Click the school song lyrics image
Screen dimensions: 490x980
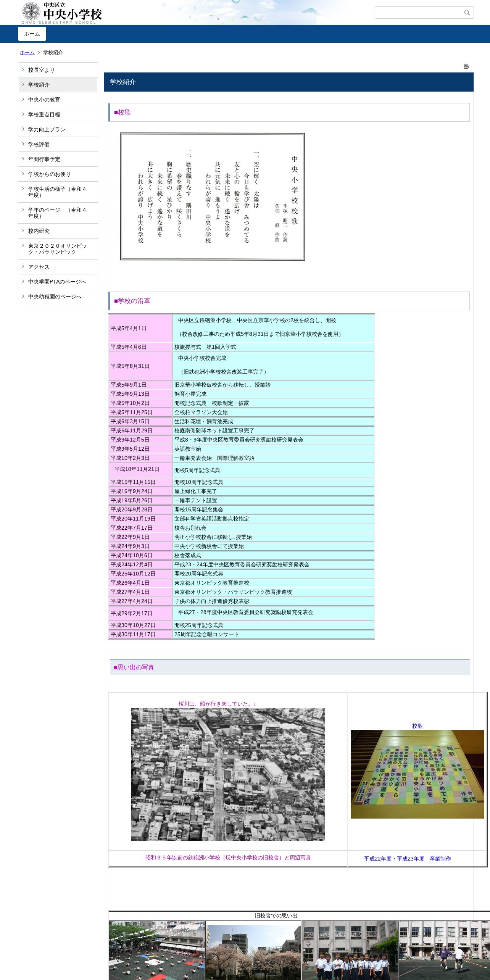[213, 197]
